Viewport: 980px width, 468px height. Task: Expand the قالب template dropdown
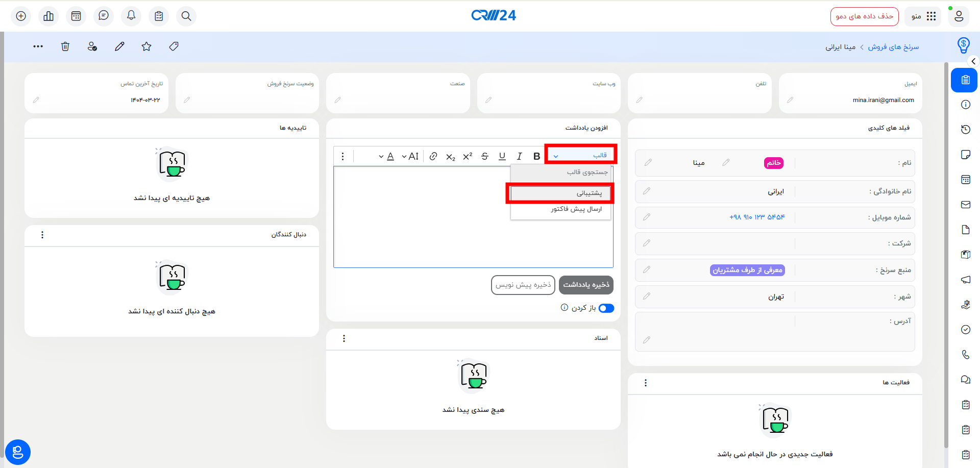pos(581,155)
